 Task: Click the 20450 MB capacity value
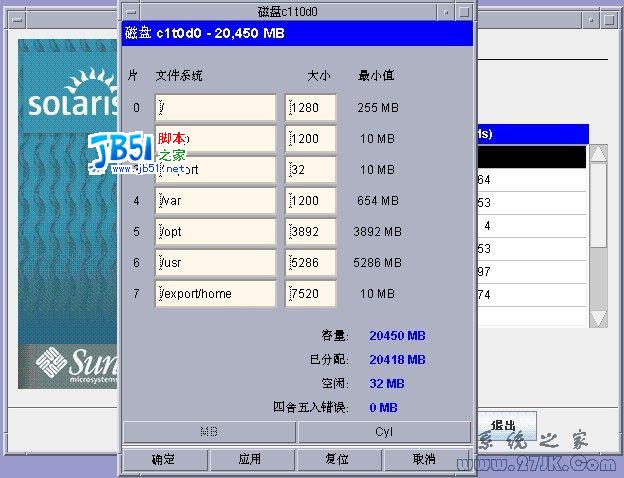pos(397,336)
